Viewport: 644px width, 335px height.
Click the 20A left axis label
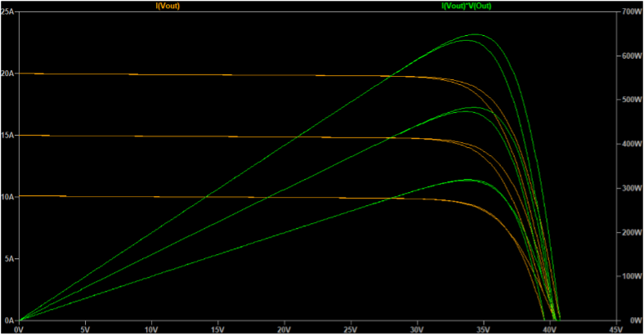pos(7,74)
